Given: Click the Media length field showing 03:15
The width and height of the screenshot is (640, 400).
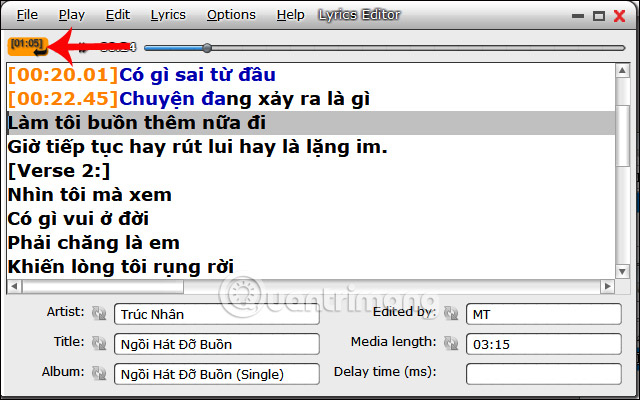Looking at the screenshot, I should [x=544, y=344].
